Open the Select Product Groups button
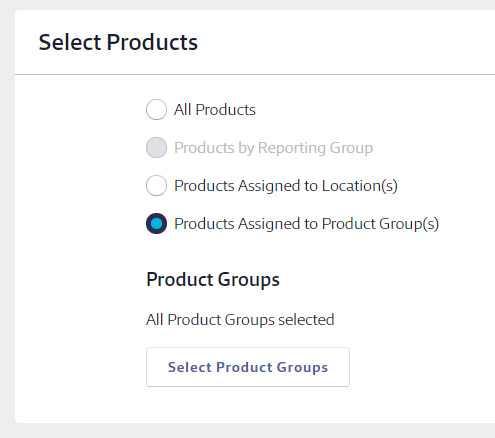The height and width of the screenshot is (438, 495). tap(248, 367)
